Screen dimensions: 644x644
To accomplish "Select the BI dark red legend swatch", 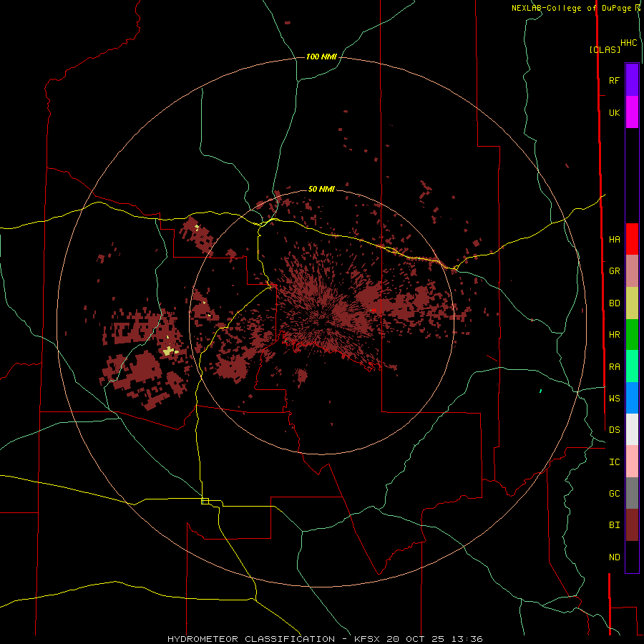I will click(x=632, y=525).
